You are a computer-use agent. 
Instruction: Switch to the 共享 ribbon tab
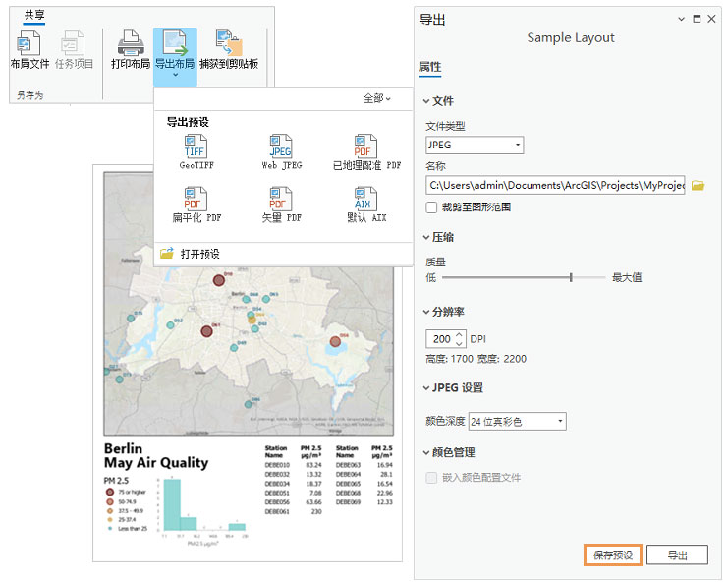pos(34,15)
